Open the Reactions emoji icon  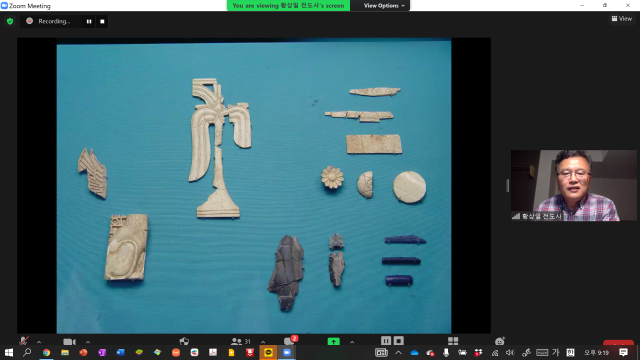coord(500,341)
